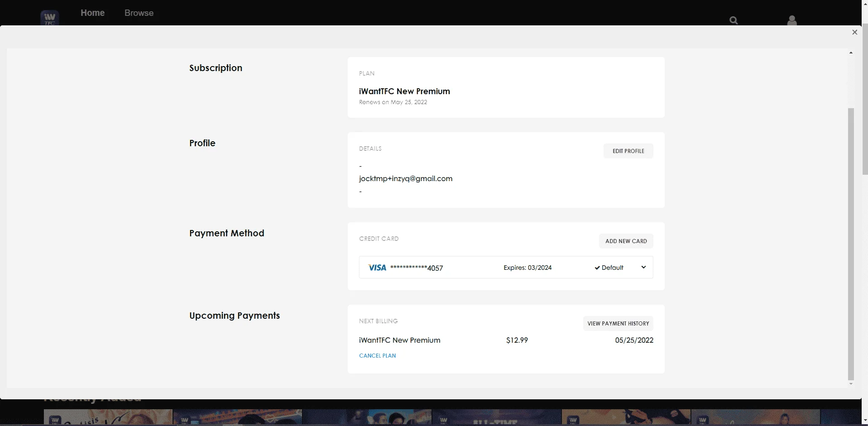
Task: Open the user account avatar icon
Action: click(x=791, y=20)
